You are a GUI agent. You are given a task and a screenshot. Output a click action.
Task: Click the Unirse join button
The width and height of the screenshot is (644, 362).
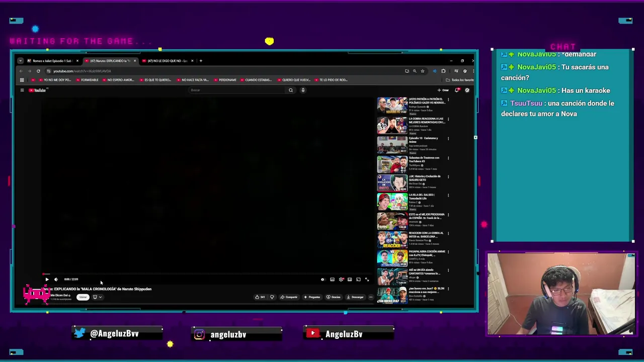[x=83, y=297]
